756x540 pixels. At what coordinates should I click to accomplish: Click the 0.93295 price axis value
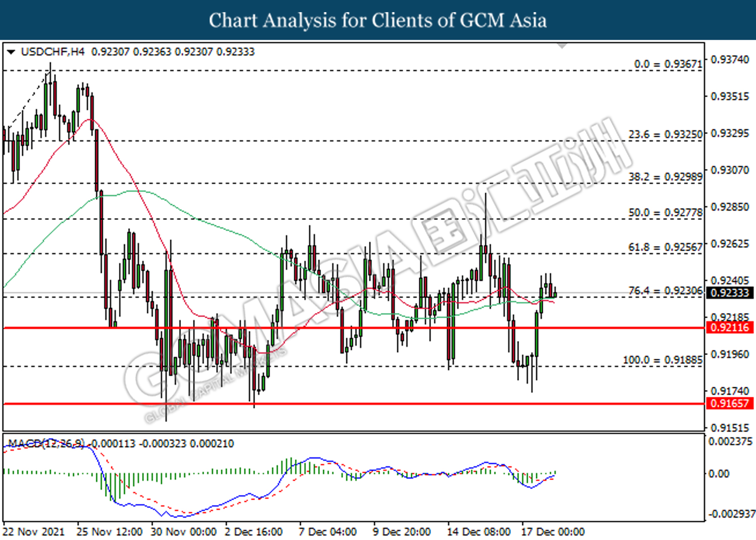(730, 133)
